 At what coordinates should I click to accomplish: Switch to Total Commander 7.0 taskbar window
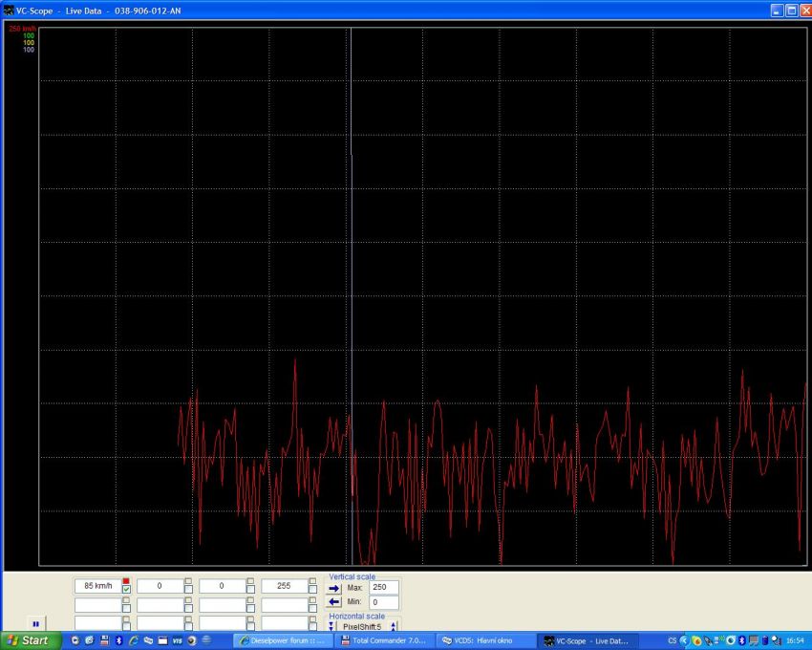tap(384, 640)
